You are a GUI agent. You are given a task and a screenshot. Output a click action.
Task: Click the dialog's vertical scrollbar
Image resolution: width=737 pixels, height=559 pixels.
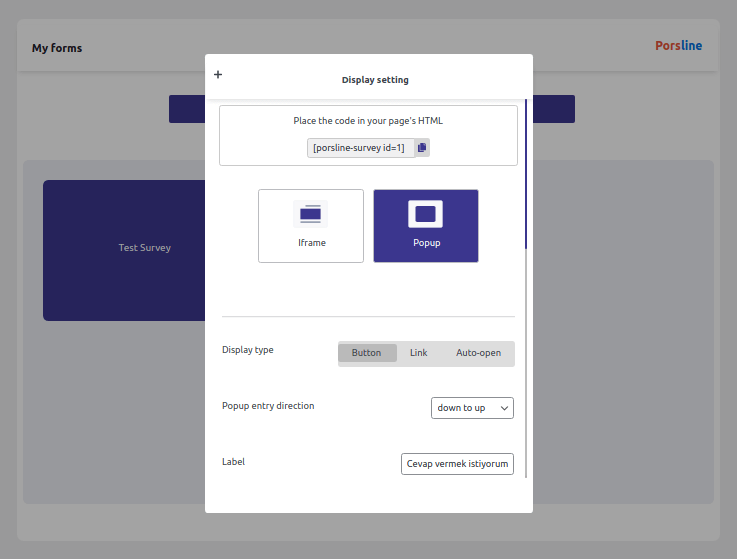pos(526,174)
